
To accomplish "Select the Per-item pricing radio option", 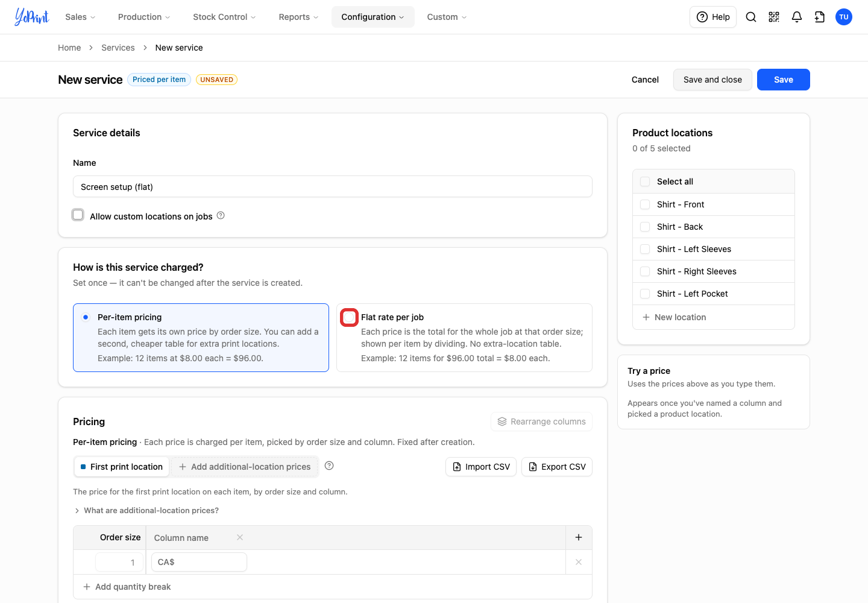I will click(86, 317).
